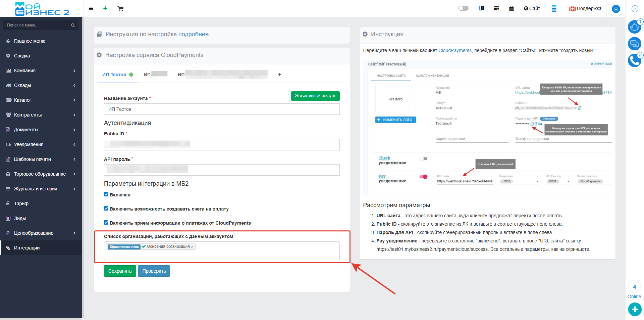Open the calendar icon in top bar
The image size is (644, 320).
pos(511,8)
